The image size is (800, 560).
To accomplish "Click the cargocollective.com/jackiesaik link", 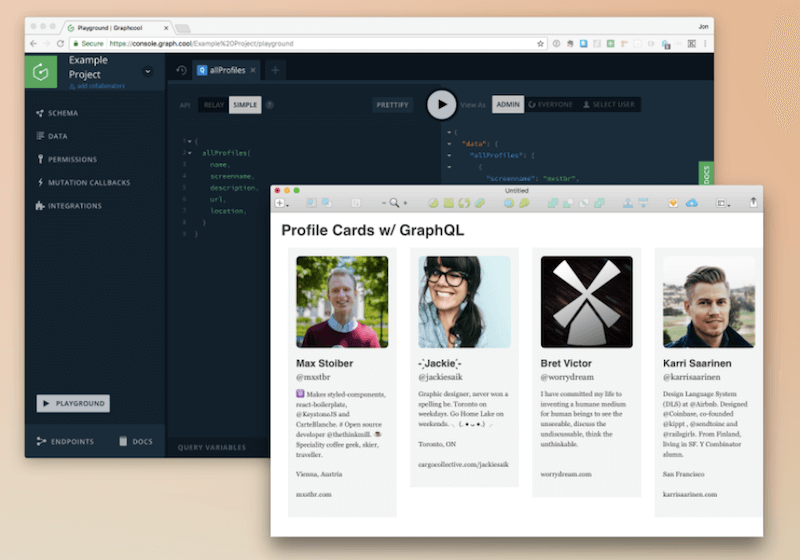I will click(x=463, y=464).
